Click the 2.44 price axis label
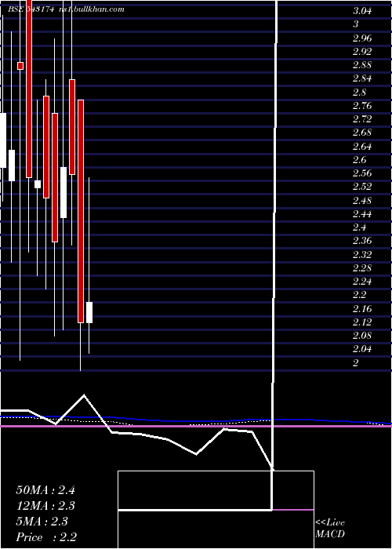 (x=362, y=214)
